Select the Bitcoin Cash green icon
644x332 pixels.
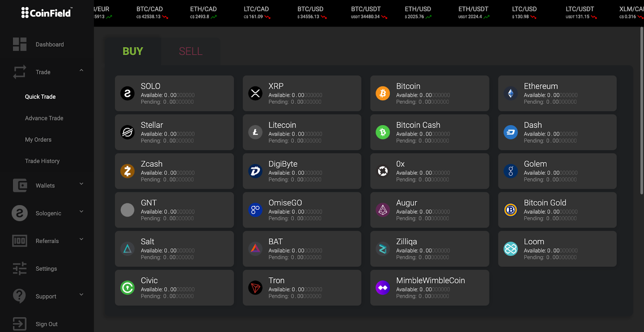[383, 132]
